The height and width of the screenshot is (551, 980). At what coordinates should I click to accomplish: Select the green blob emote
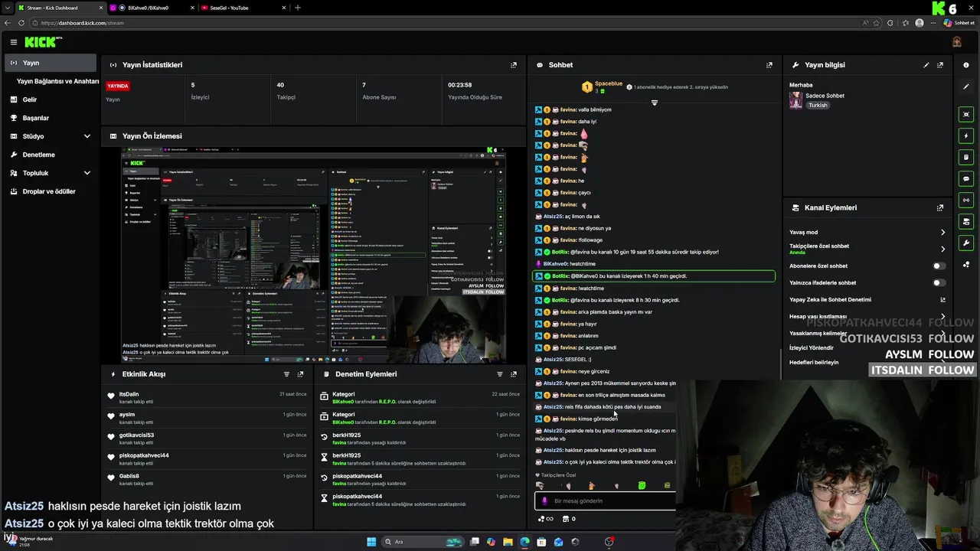point(642,485)
